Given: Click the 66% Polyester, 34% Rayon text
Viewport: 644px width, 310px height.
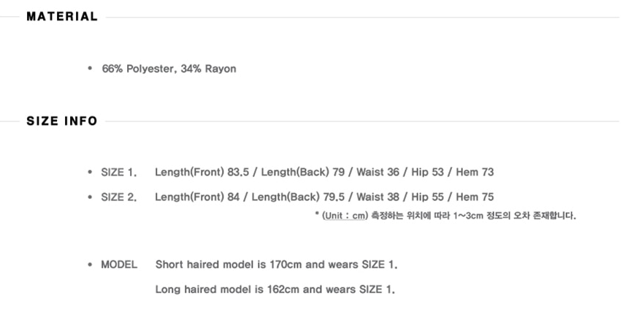Looking at the screenshot, I should pyautogui.click(x=169, y=69).
